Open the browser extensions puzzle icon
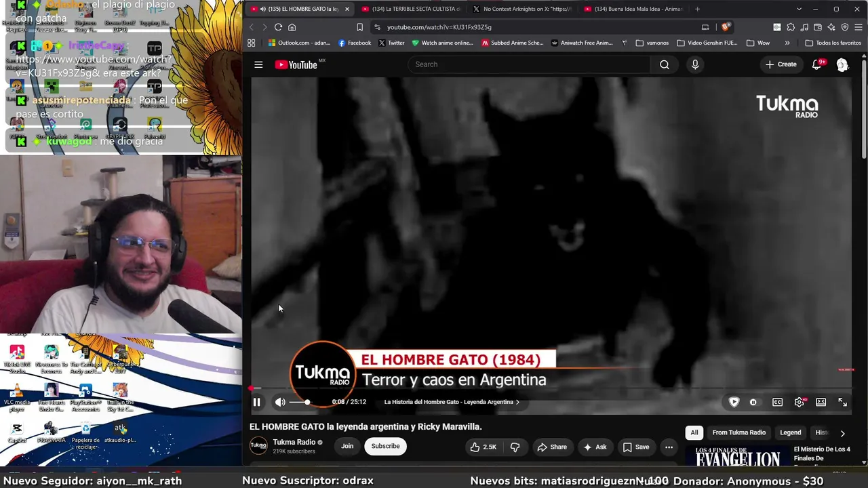 tap(790, 27)
